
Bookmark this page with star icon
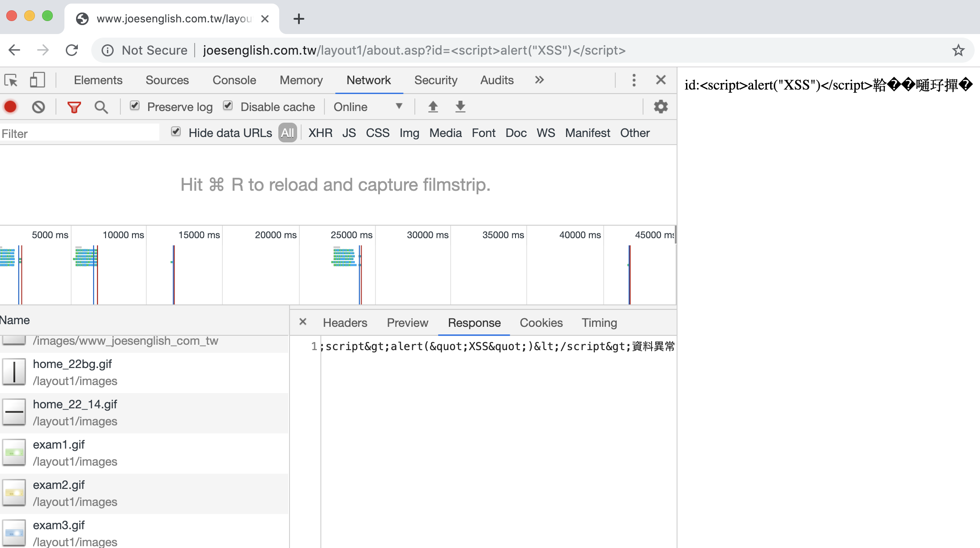(958, 50)
